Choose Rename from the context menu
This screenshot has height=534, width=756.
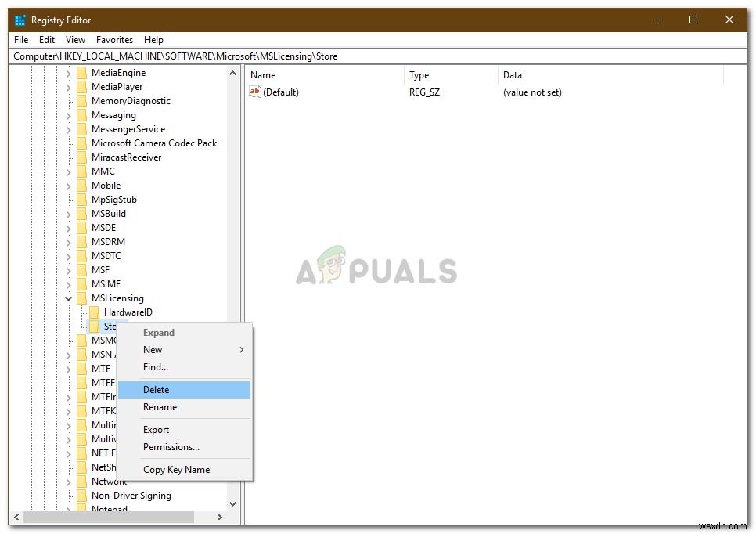(184, 407)
